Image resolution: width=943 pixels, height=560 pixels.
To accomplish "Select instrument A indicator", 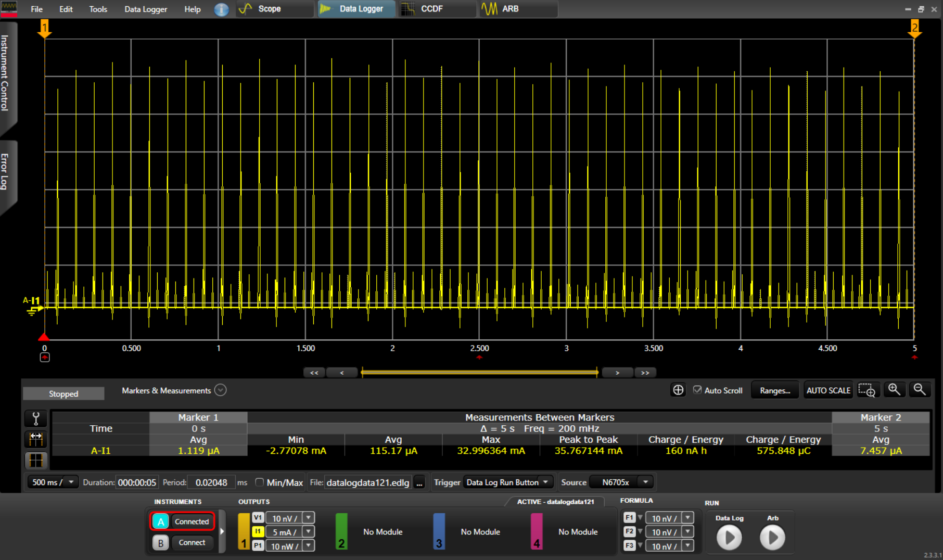I will click(x=161, y=521).
